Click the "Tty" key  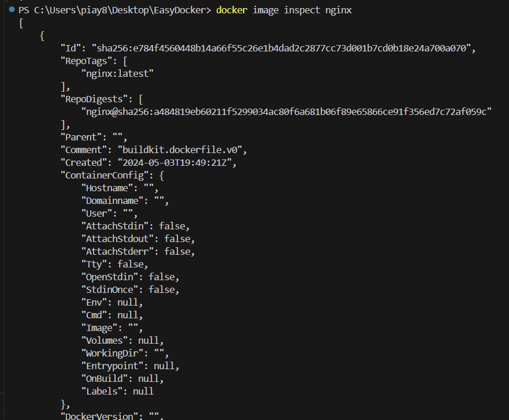[94, 265]
